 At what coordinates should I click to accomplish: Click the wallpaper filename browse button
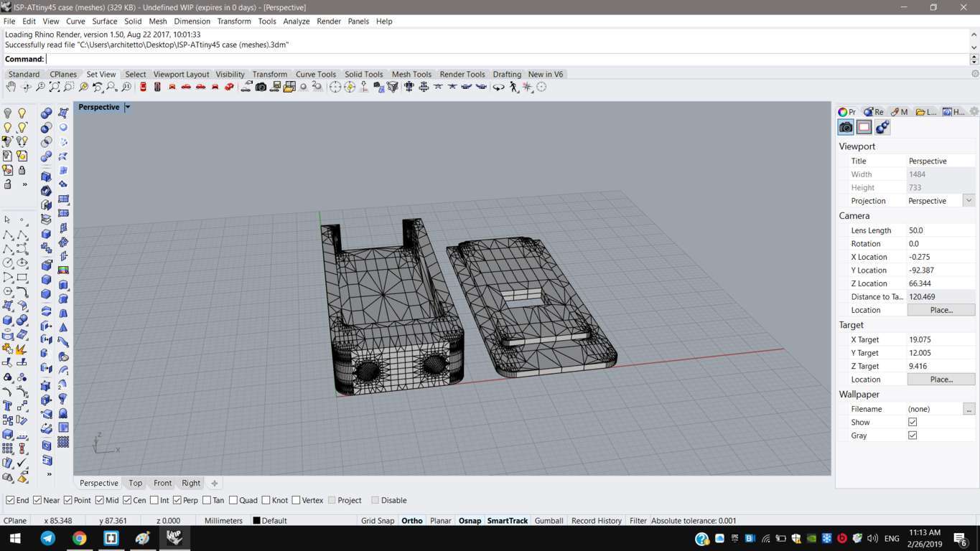[969, 409]
